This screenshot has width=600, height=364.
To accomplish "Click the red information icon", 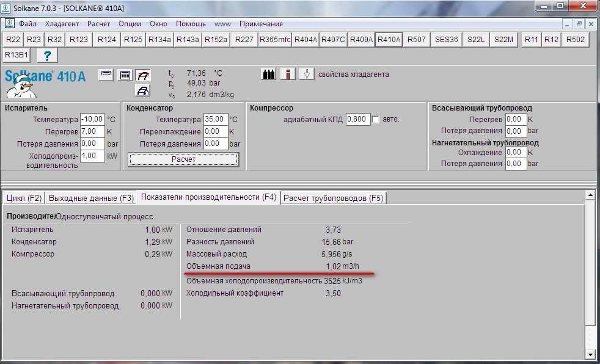I will [288, 74].
